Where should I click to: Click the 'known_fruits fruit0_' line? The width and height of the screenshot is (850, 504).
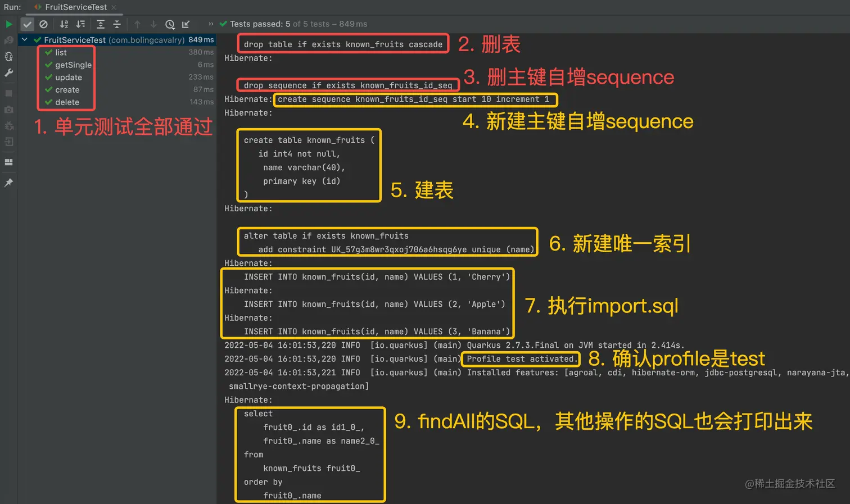point(311,469)
